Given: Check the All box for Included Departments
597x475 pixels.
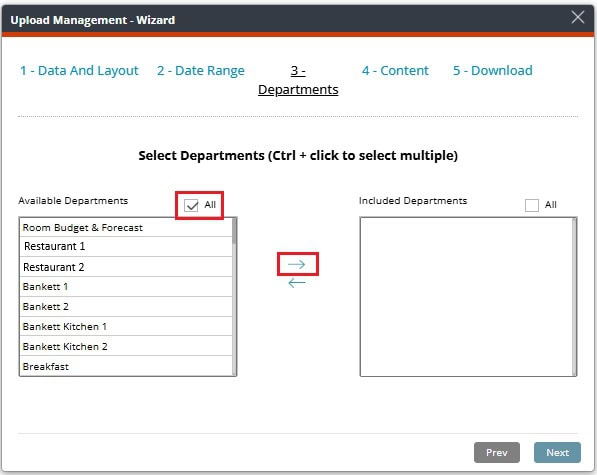Looking at the screenshot, I should coord(532,206).
